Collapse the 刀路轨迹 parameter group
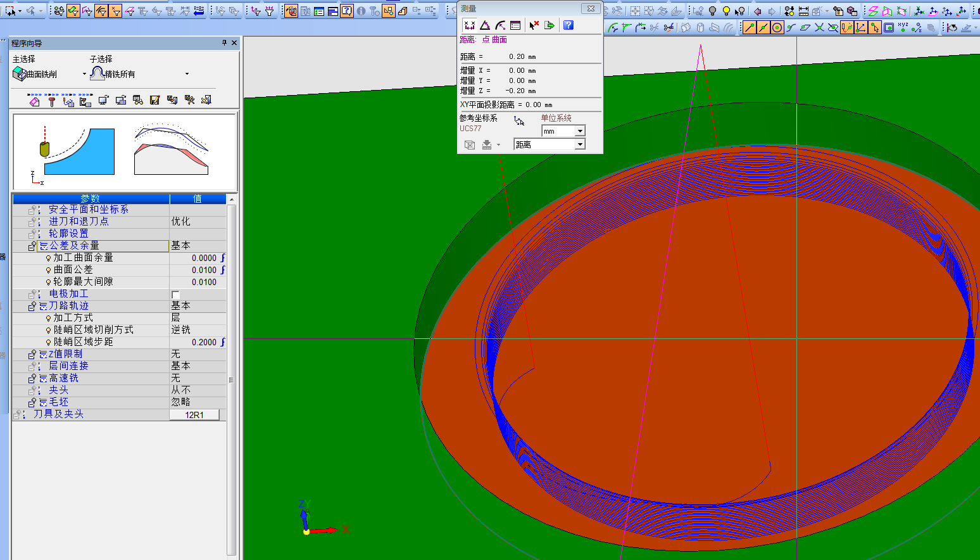Viewport: 980px width, 560px height. pos(32,307)
